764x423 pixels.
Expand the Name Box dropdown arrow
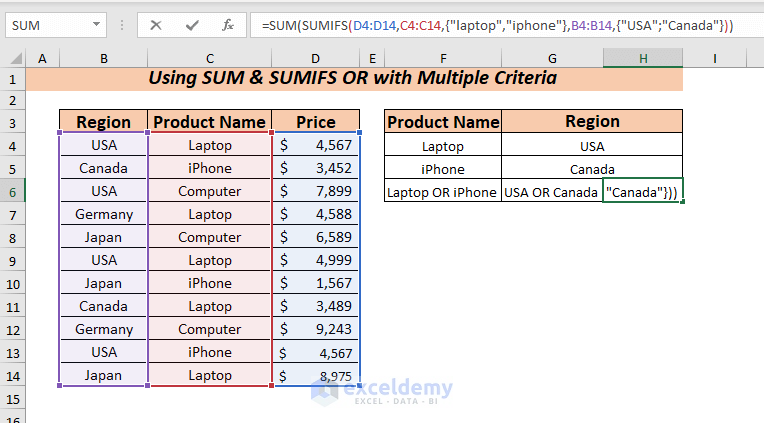pyautogui.click(x=96, y=25)
